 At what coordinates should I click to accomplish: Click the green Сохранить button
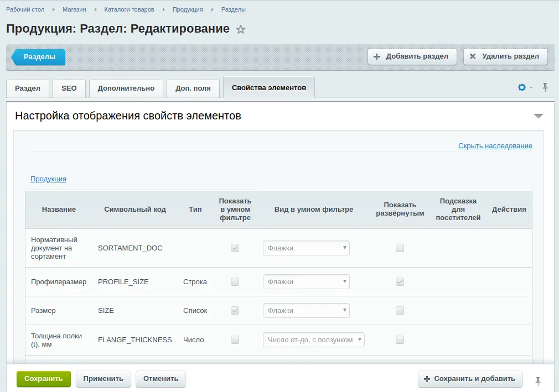[x=43, y=379]
